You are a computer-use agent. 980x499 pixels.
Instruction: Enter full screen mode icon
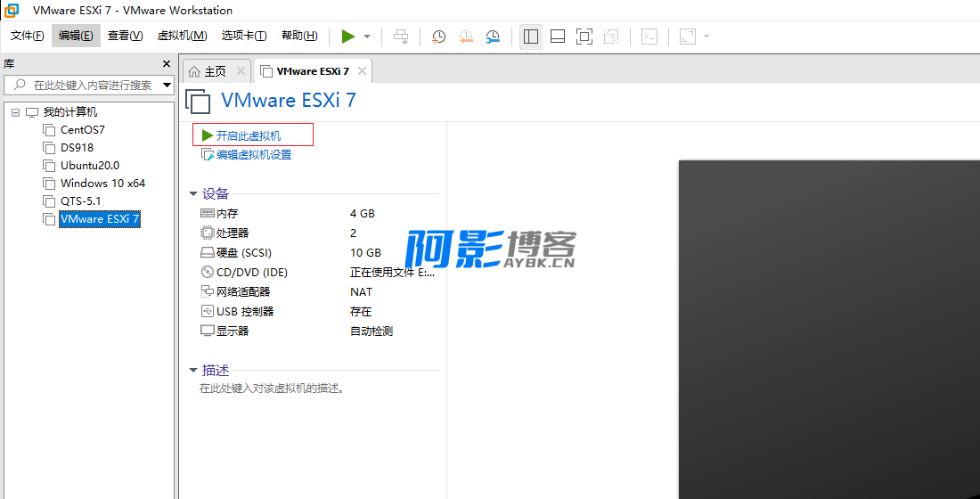coord(584,37)
